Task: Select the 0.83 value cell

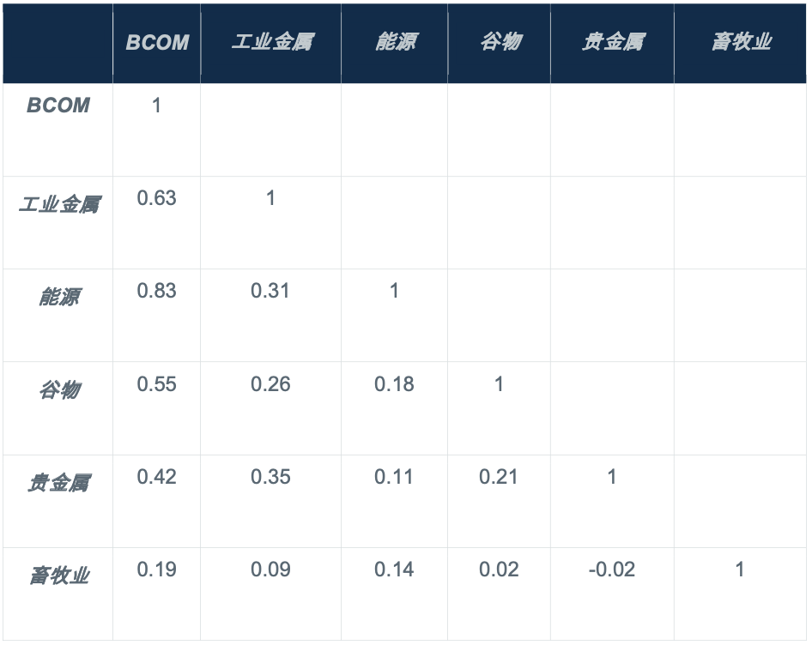Action: pyautogui.click(x=156, y=291)
